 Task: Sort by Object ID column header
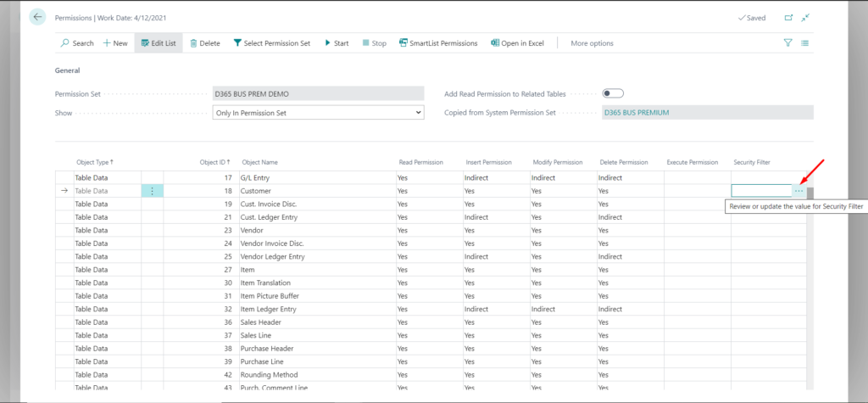click(214, 162)
